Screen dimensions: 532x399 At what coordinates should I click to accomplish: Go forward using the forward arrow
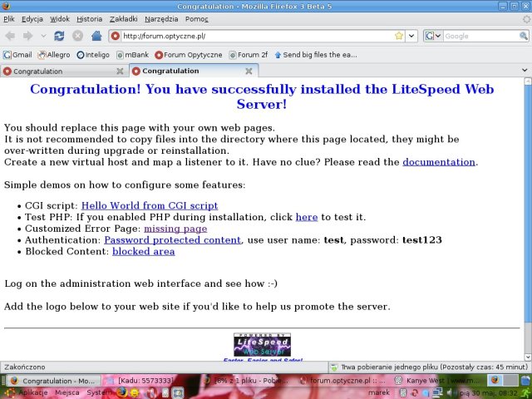tap(27, 36)
